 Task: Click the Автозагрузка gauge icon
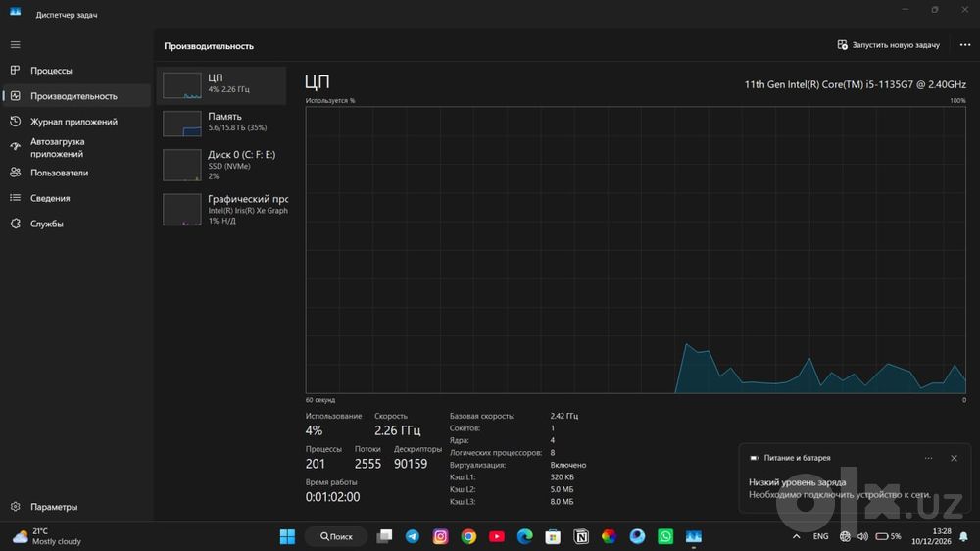pyautogui.click(x=15, y=146)
